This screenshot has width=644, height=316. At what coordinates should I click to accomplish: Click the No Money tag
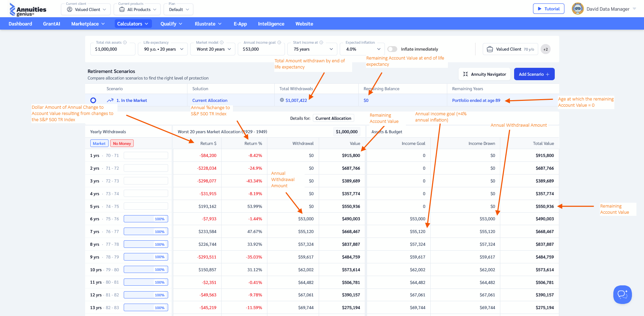[122, 144]
